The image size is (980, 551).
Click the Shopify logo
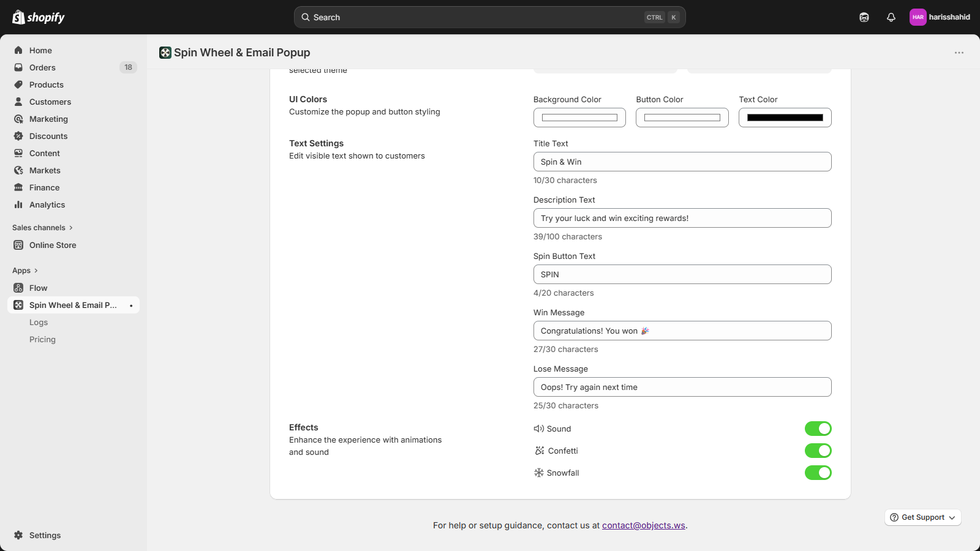pyautogui.click(x=39, y=17)
